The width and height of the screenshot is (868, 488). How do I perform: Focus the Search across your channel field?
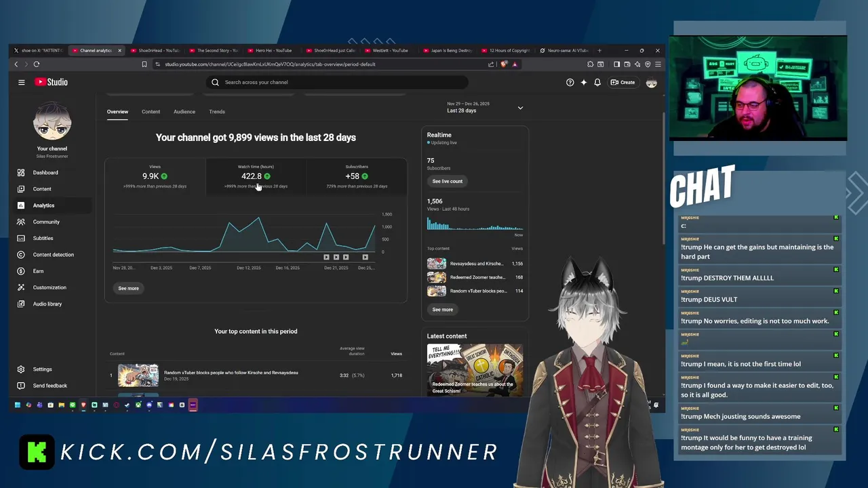pos(337,82)
